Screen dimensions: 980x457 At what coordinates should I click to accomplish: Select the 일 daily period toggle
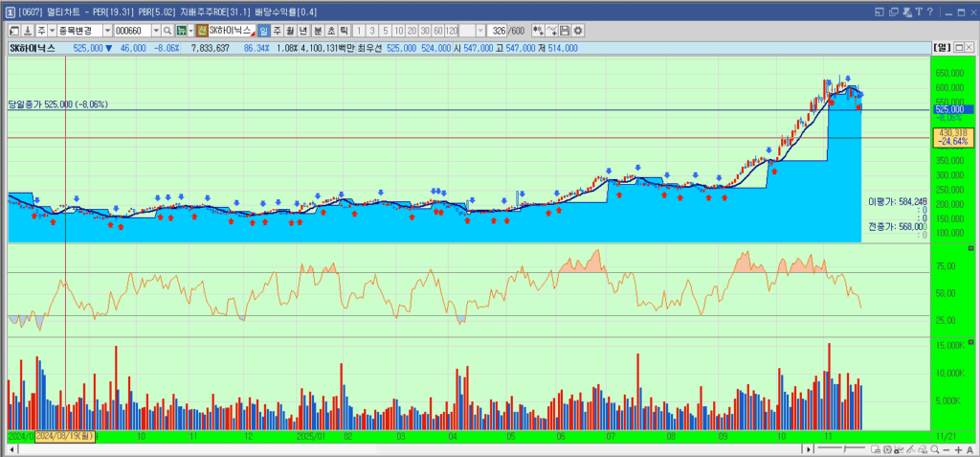[x=263, y=31]
